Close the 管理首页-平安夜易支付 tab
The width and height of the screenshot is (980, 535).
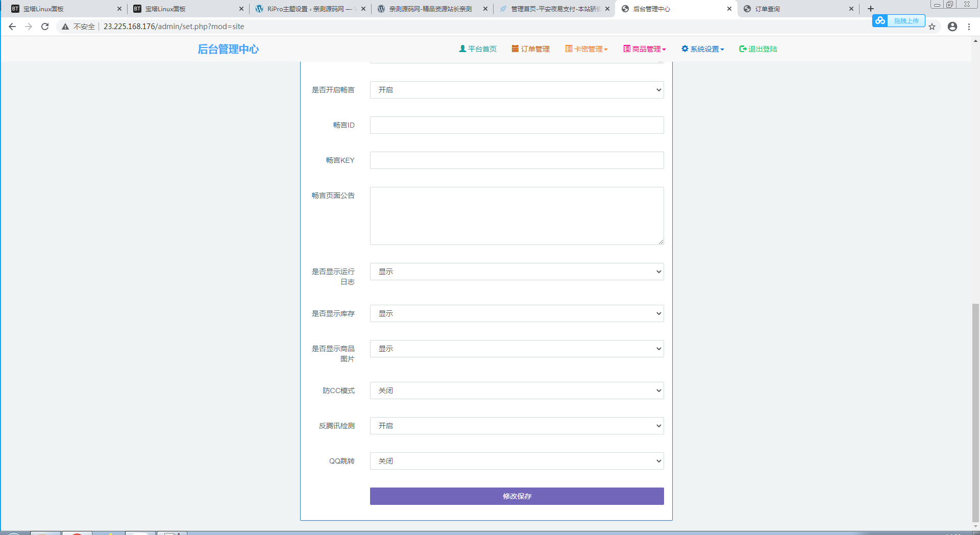(x=607, y=9)
